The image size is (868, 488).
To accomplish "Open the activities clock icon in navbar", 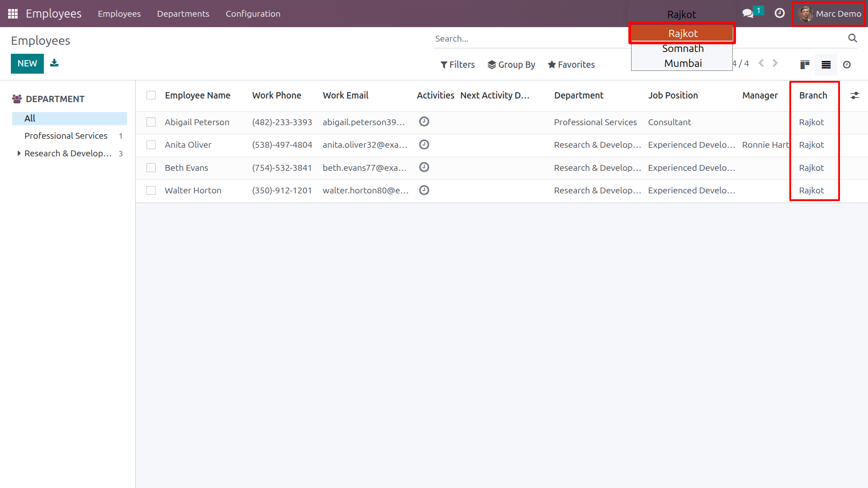I will pyautogui.click(x=779, y=14).
